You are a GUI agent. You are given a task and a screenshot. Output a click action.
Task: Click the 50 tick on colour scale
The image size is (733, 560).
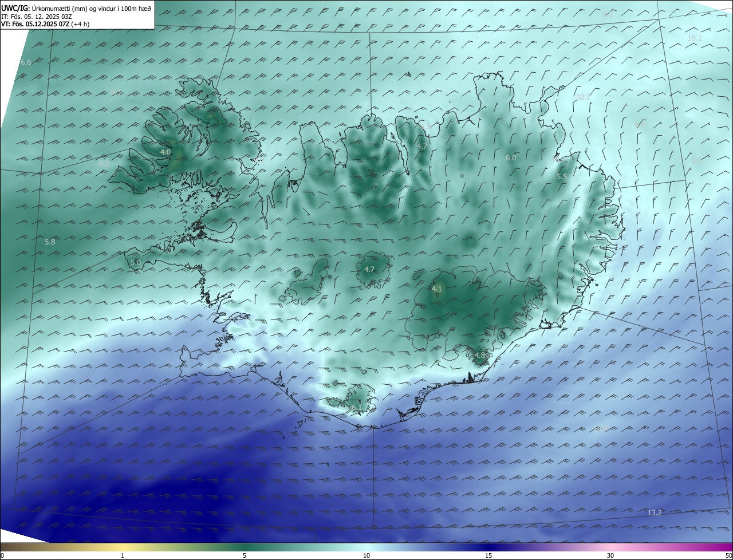pyautogui.click(x=728, y=555)
